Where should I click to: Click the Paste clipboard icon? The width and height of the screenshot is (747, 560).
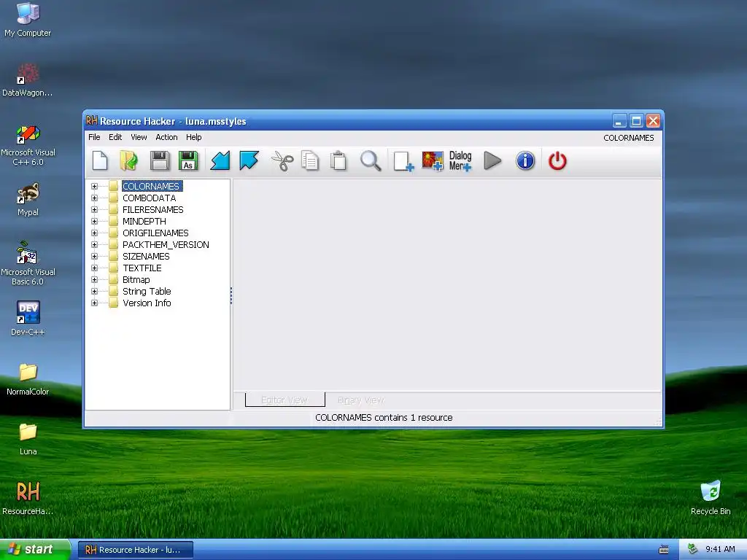tap(338, 160)
